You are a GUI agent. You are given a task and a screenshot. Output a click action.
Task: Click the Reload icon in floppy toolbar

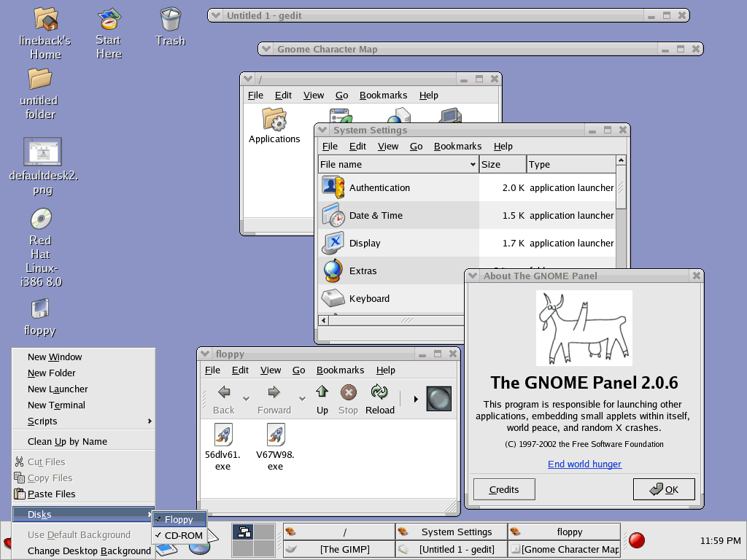379,398
